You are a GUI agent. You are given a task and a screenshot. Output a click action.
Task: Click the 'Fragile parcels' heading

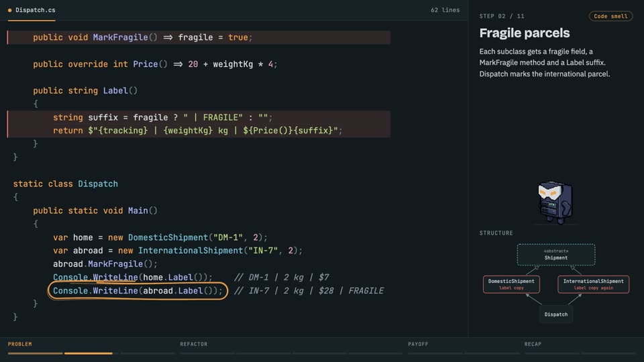525,33
